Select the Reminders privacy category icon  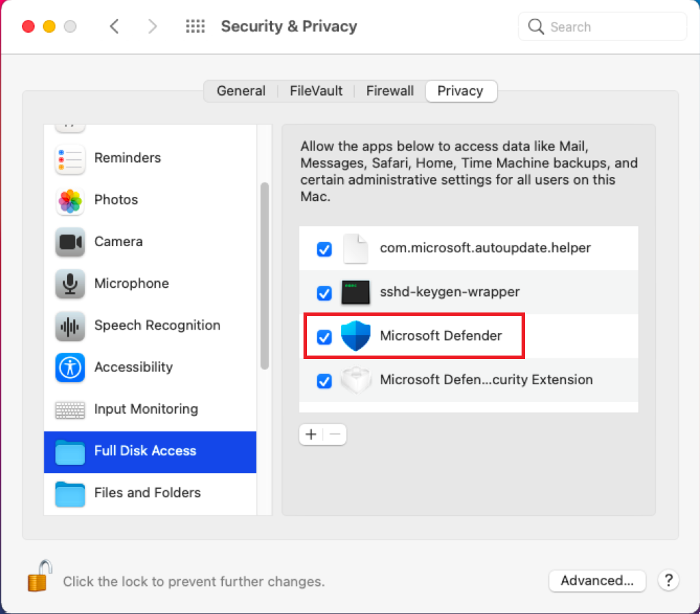[70, 159]
